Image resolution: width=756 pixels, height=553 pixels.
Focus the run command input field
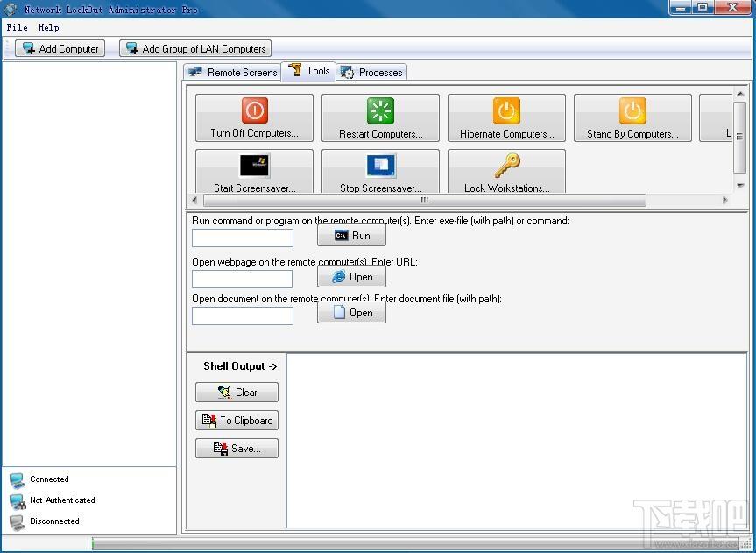coord(243,238)
